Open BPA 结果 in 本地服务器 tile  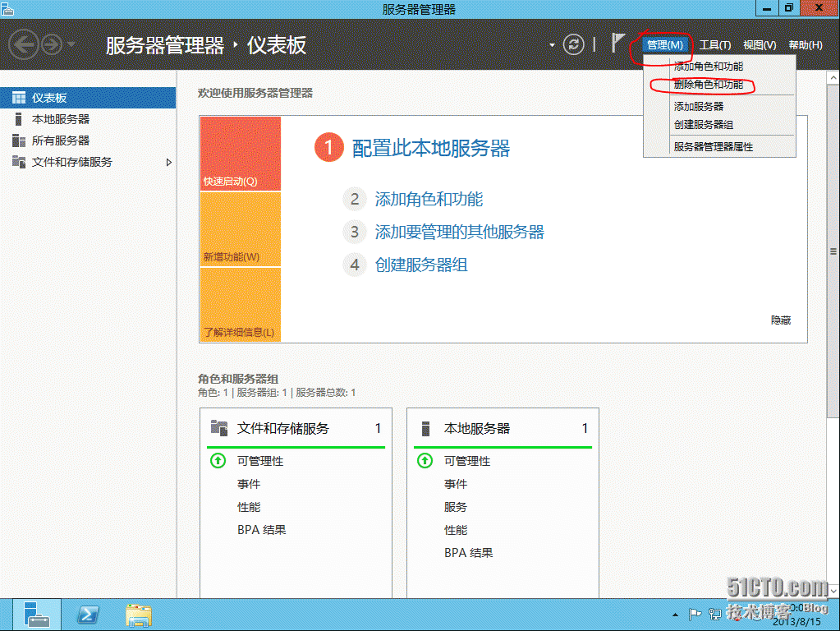[468, 553]
